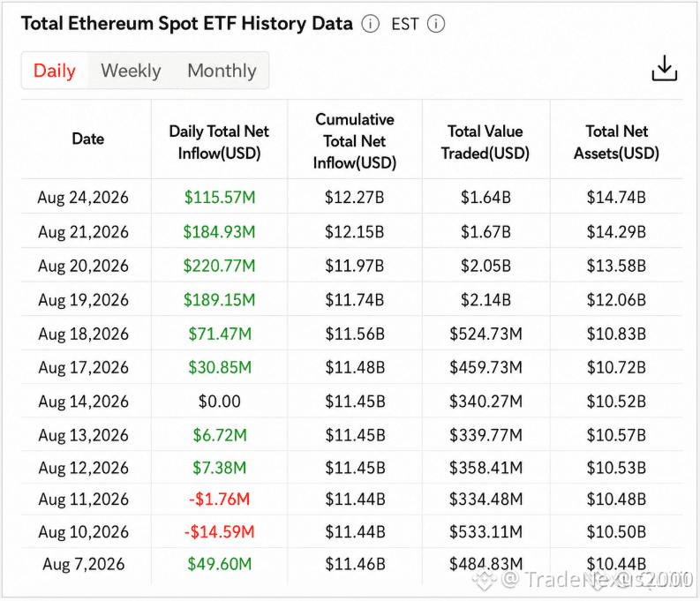Click the $2.14B total value traded cell
This screenshot has width=700, height=601.
pos(485,300)
